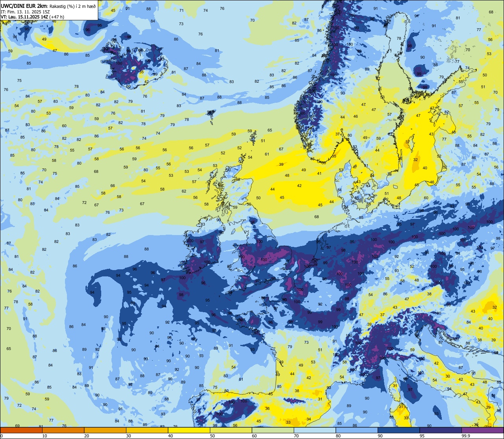Click the amber 20–30 legend swatch
The width and height of the screenshot is (504, 439).
(105, 430)
